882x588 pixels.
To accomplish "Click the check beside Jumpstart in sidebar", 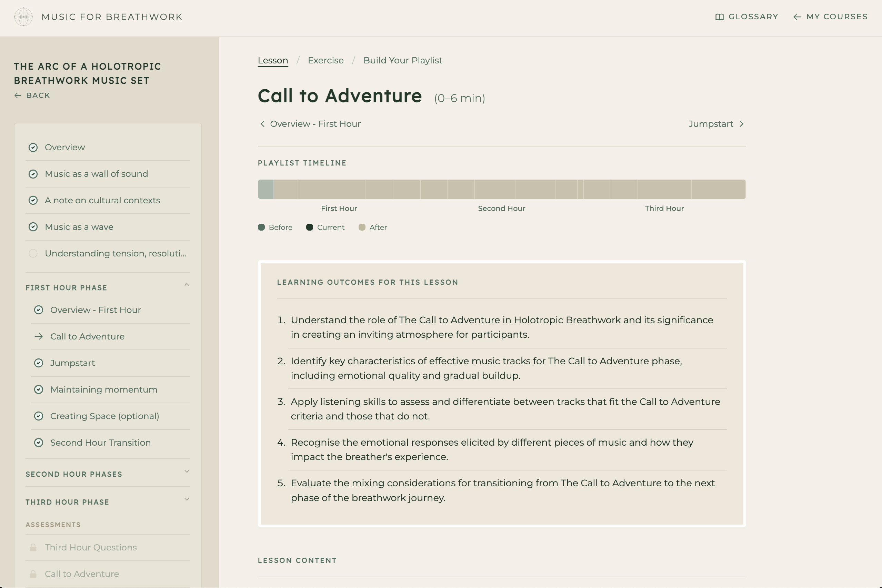I will click(39, 363).
